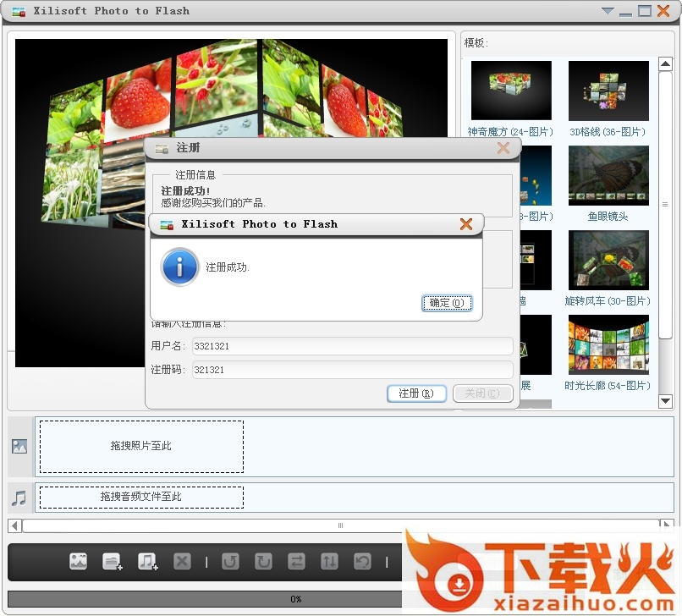Click the template list scroll down arrow

tap(665, 401)
